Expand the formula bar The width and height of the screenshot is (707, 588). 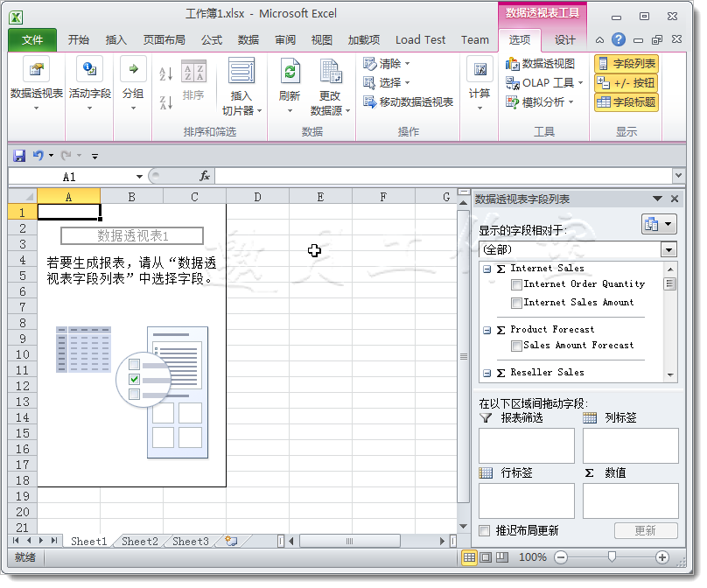(678, 175)
